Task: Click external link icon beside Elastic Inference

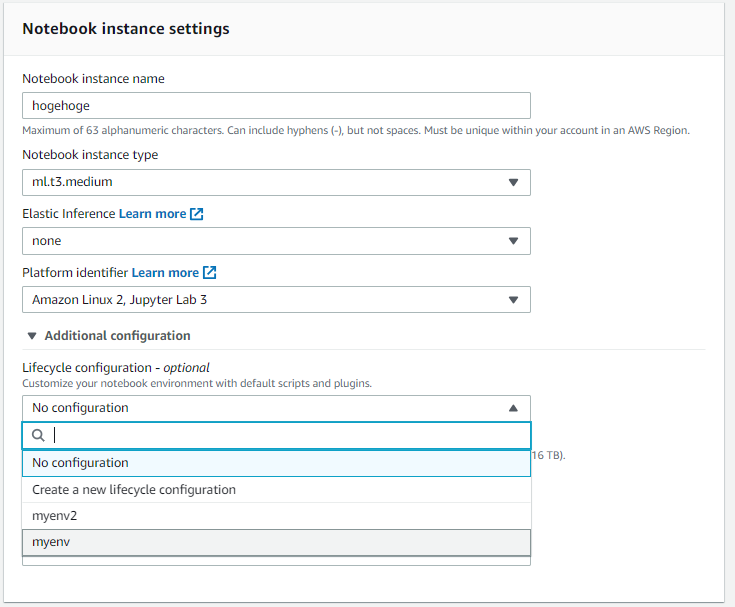Action: [197, 214]
